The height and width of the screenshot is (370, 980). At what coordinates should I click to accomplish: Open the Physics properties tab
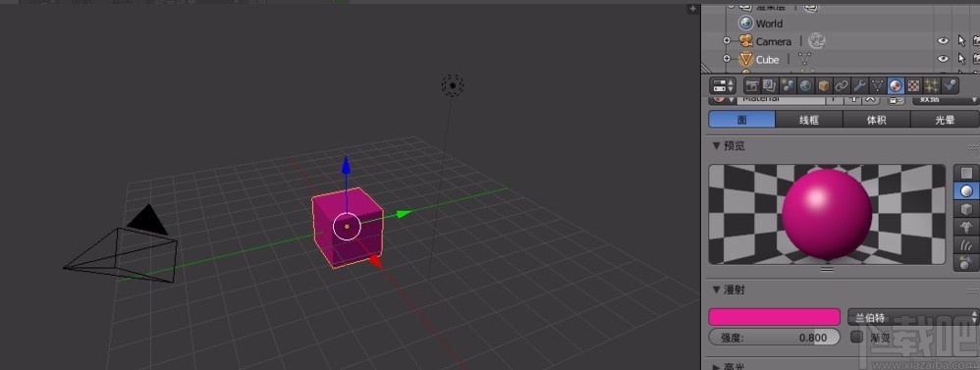point(950,85)
